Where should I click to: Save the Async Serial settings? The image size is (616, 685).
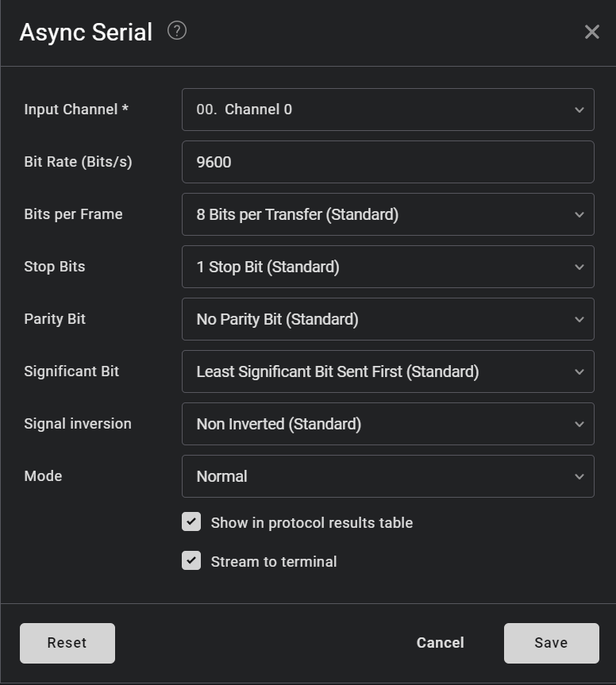point(551,643)
